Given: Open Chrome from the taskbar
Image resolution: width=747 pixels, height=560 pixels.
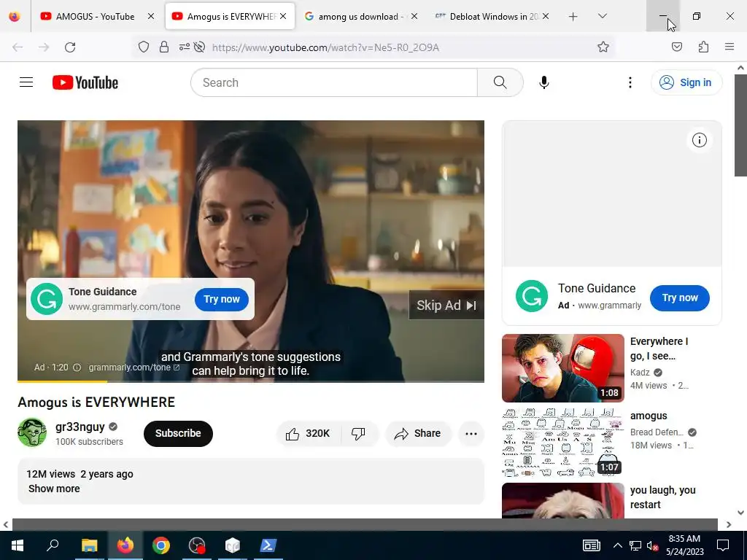Looking at the screenshot, I should pos(161,545).
